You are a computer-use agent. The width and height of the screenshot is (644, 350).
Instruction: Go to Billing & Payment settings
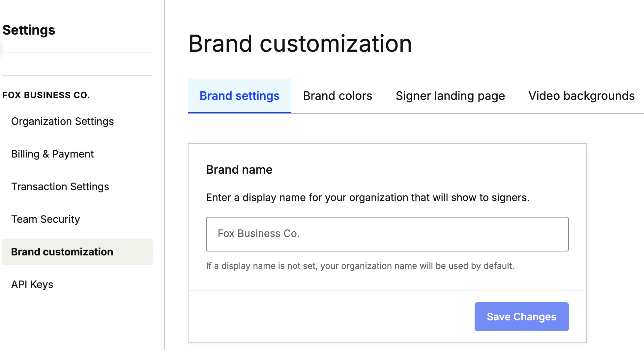coord(52,154)
